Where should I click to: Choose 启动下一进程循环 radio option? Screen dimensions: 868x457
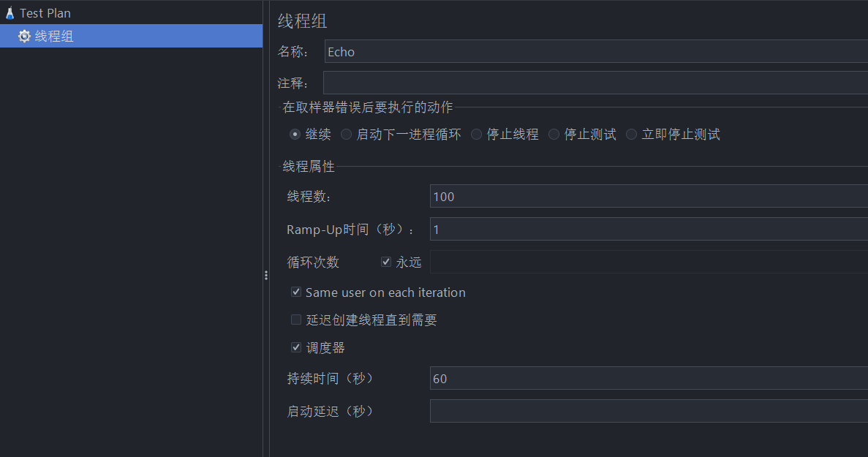pyautogui.click(x=346, y=135)
